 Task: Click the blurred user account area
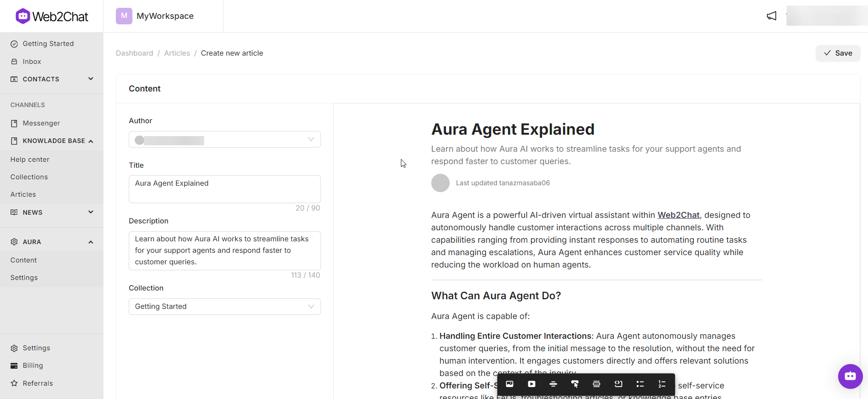coord(827,16)
